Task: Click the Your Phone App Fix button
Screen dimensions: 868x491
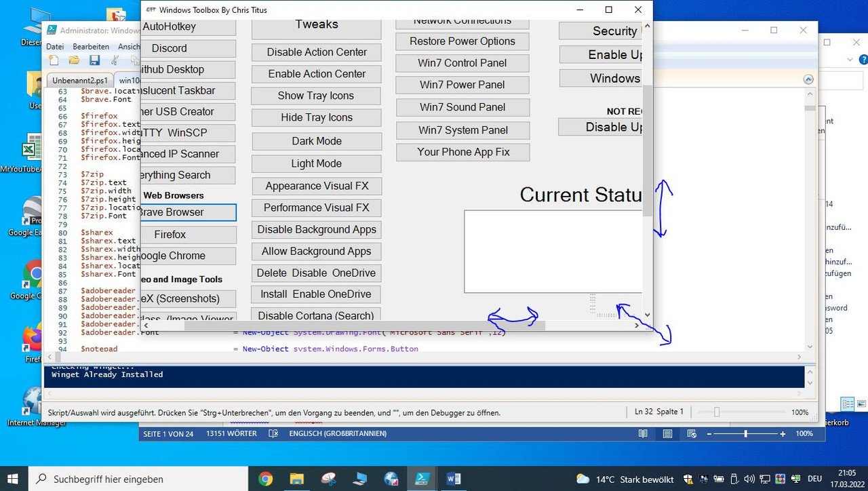Action: [x=463, y=152]
